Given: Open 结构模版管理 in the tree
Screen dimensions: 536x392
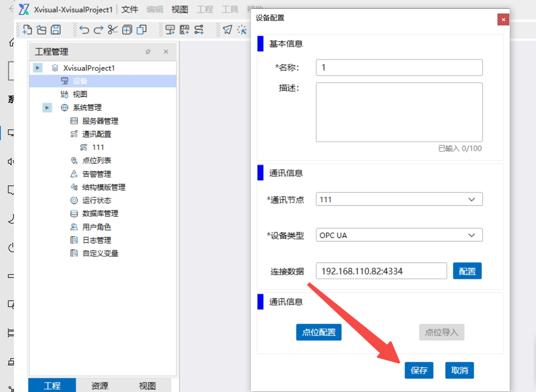Looking at the screenshot, I should 104,187.
